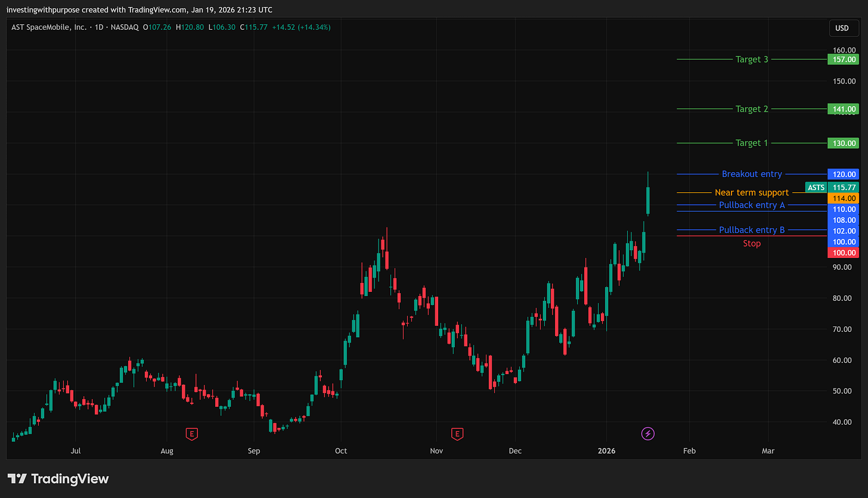Click the orange 114.00 price tag
Image resolution: width=868 pixels, height=498 pixels.
[843, 198]
